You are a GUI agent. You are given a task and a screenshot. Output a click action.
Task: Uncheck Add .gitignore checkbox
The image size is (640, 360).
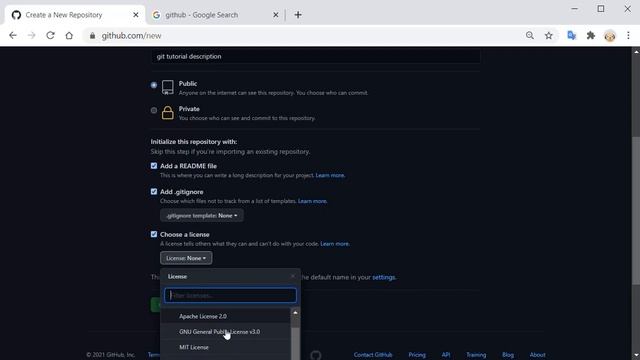(x=154, y=191)
